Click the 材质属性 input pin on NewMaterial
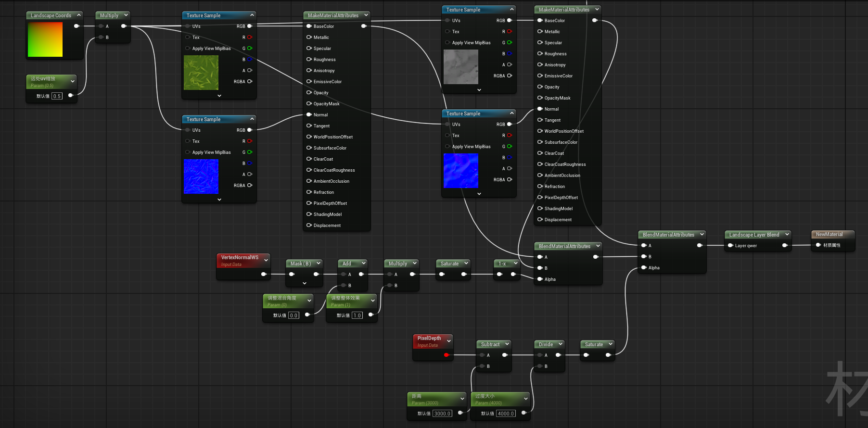868x428 pixels. coord(818,245)
